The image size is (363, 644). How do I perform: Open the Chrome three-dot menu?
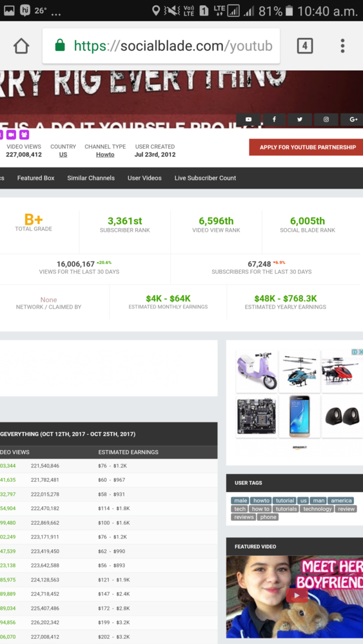click(342, 46)
